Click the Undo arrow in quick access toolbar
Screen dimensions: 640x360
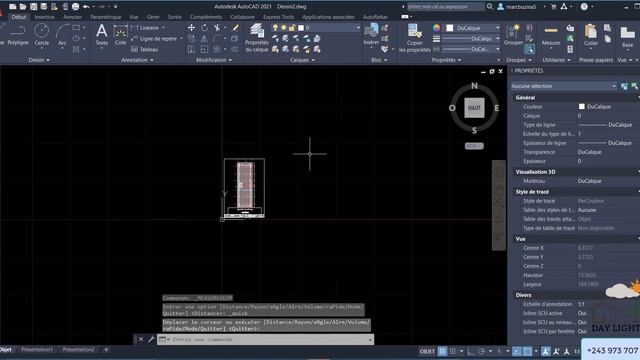[x=86, y=7]
